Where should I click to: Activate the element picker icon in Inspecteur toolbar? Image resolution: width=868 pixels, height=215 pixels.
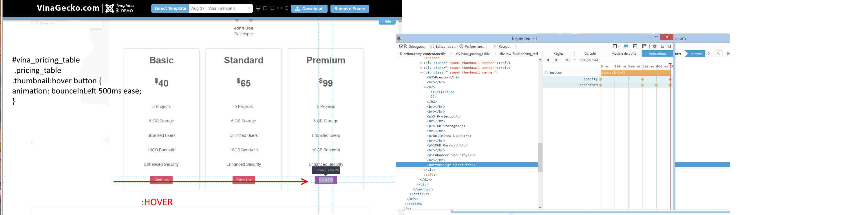400,46
